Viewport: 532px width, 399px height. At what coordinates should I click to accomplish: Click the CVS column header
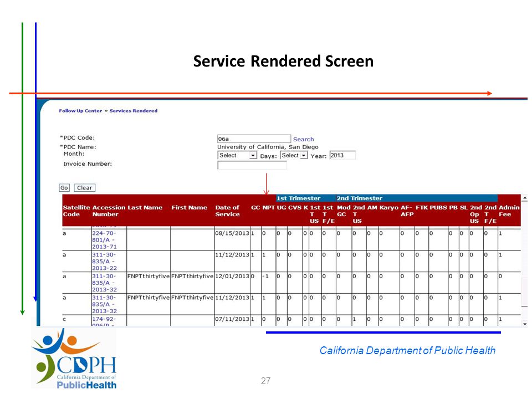click(294, 207)
